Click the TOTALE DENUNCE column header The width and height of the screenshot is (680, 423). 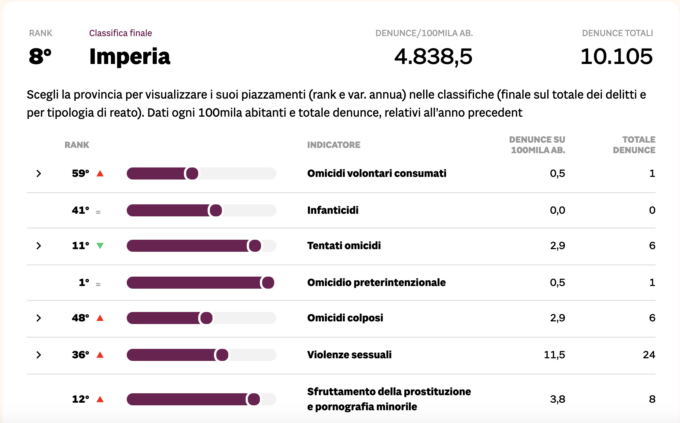point(634,145)
